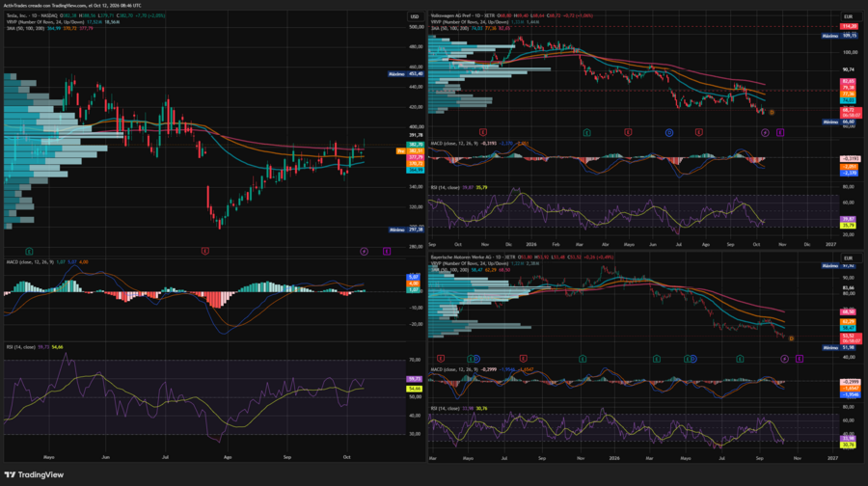Screen dimensions: 868x486
Task: Click the purple E earnings marker on Tesla chart
Action: click(387, 252)
